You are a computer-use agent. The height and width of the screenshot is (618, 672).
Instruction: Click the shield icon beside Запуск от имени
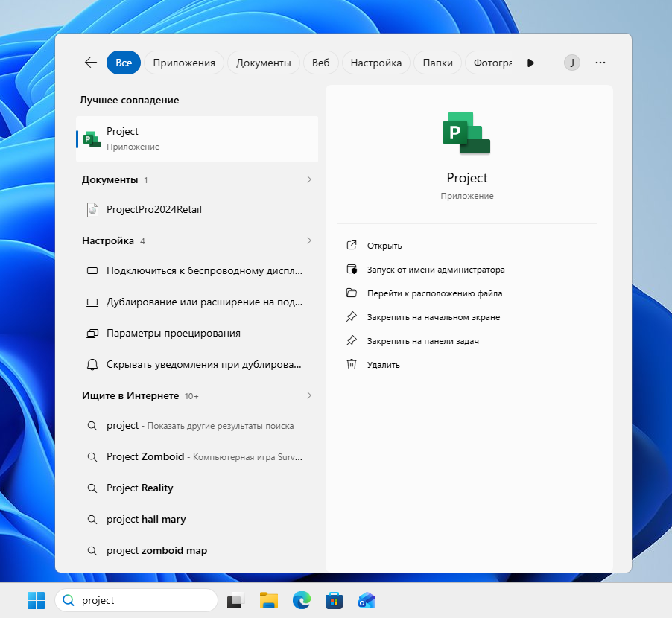coord(352,269)
